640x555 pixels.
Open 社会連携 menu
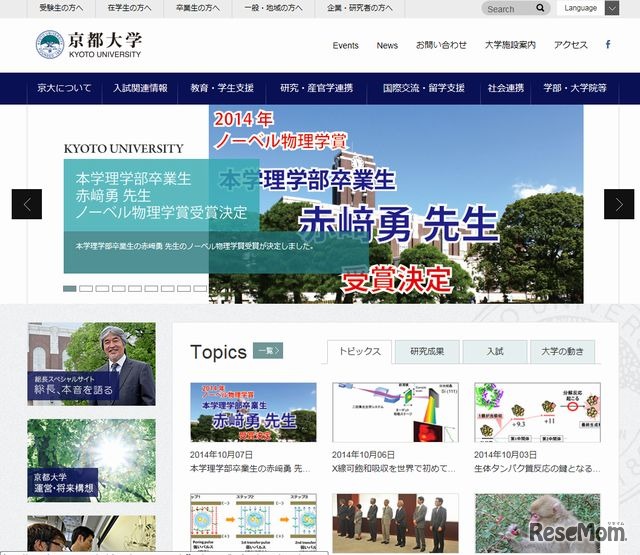coord(505,88)
